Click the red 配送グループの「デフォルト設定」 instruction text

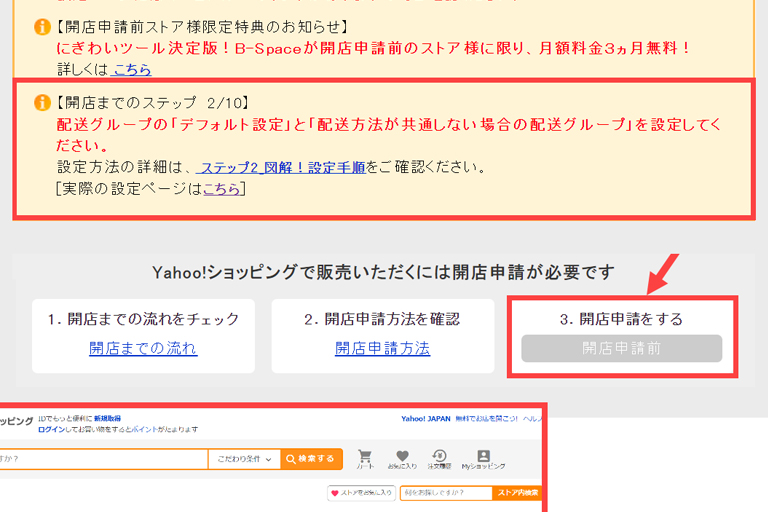[x=389, y=135]
